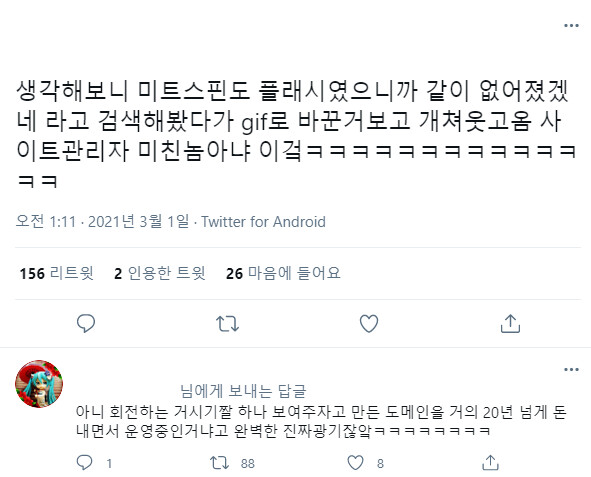Like the reply tweet with 8 likes
The width and height of the screenshot is (591, 477).
point(355,463)
